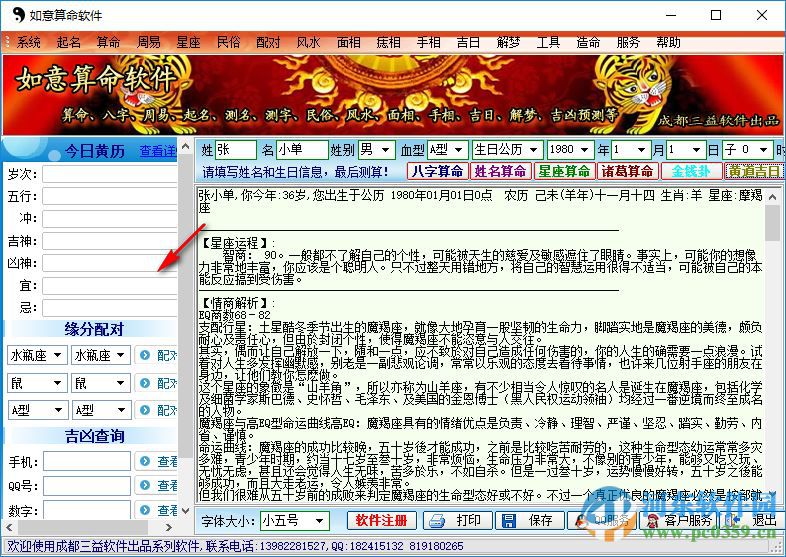Open the 解梦 menu
Image resolution: width=786 pixels, height=557 pixels.
pyautogui.click(x=508, y=43)
